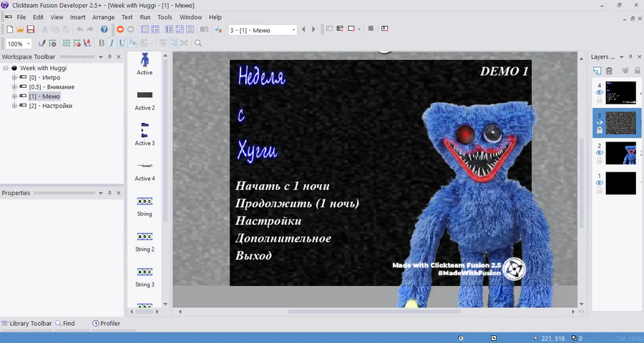Delete layer with trash can icon
Screen dimensions: 644x343
[609, 71]
